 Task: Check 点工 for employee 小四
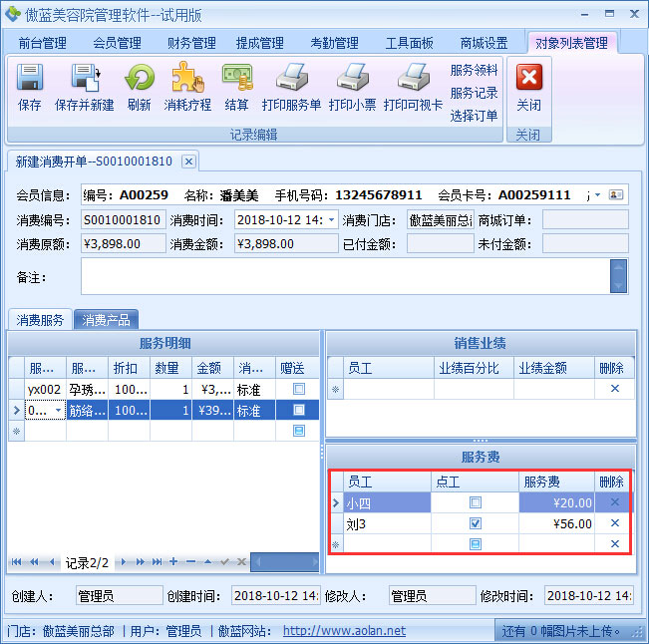tap(476, 502)
